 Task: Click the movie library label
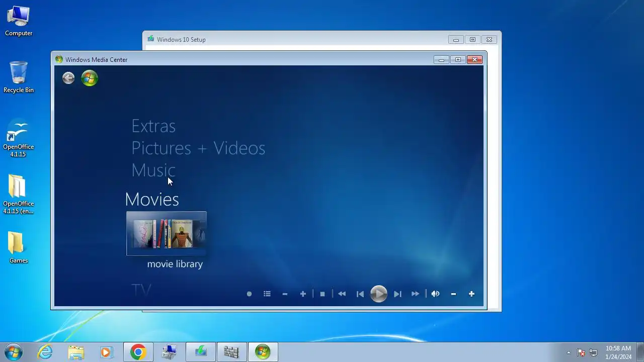click(175, 264)
